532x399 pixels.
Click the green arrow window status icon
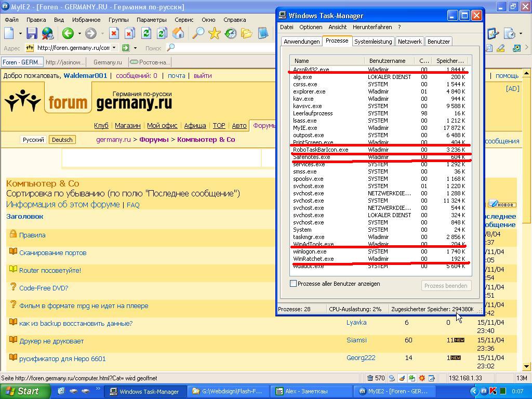[x=411, y=378]
